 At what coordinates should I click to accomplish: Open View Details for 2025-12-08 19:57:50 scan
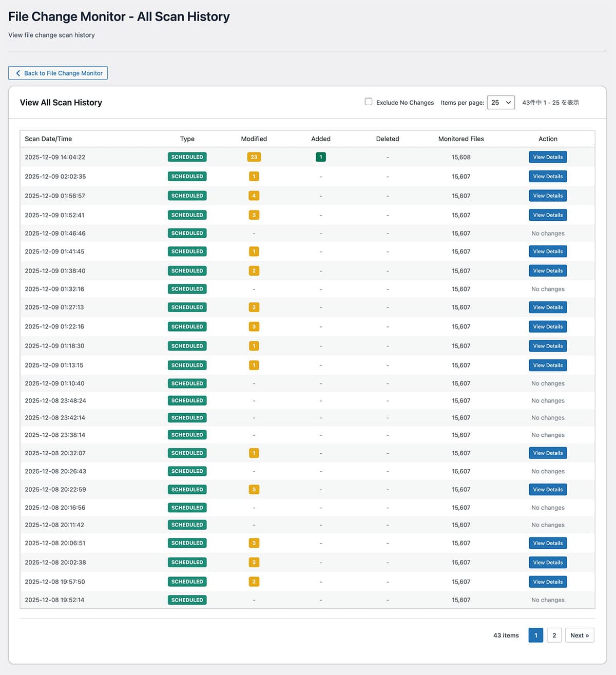(548, 582)
